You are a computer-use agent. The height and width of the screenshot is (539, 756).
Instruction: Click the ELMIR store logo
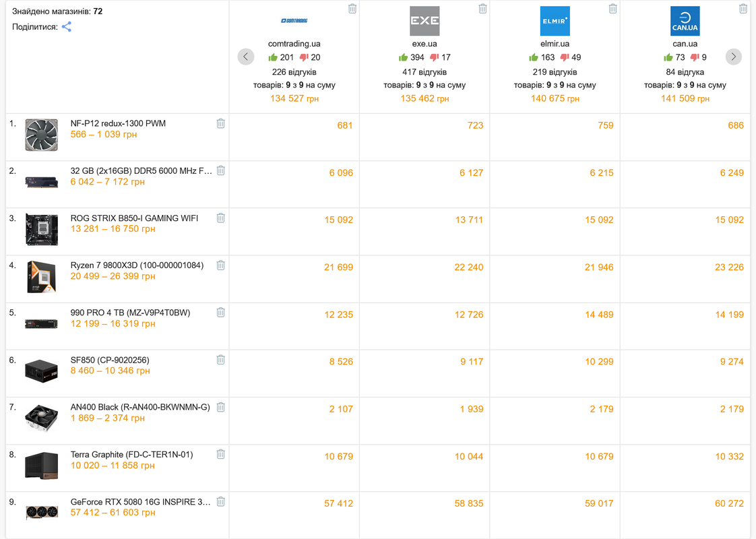tap(555, 21)
